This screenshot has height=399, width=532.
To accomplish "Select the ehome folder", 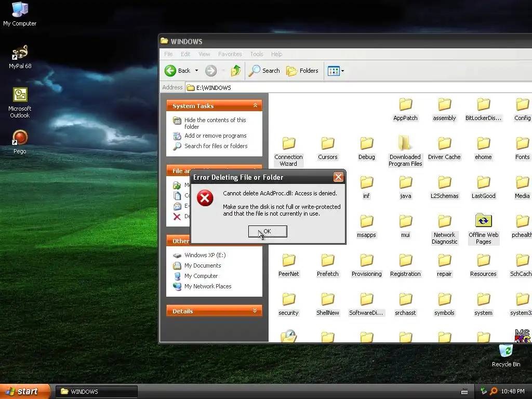I will [483, 148].
